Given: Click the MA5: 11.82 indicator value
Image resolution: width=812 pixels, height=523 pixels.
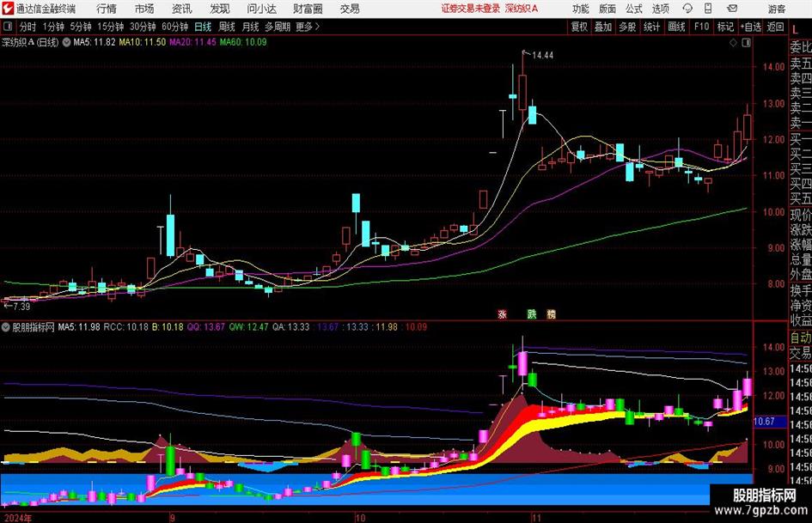Looking at the screenshot, I should [x=95, y=42].
